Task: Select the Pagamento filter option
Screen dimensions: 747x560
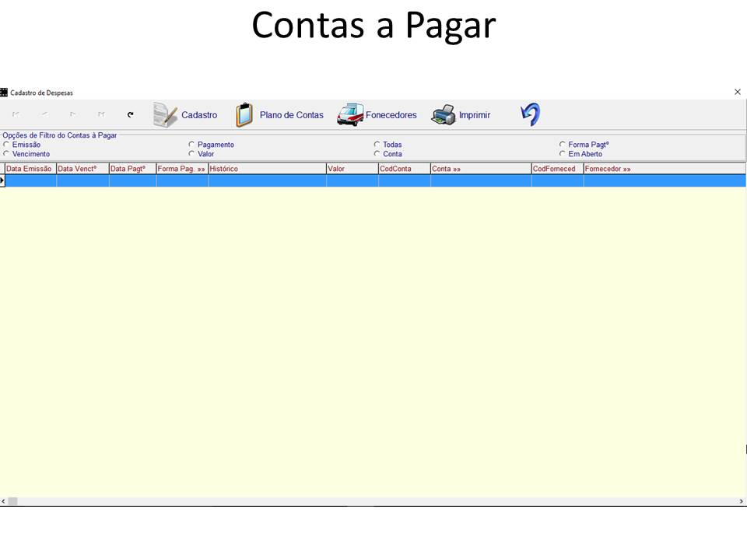Action: tap(191, 144)
